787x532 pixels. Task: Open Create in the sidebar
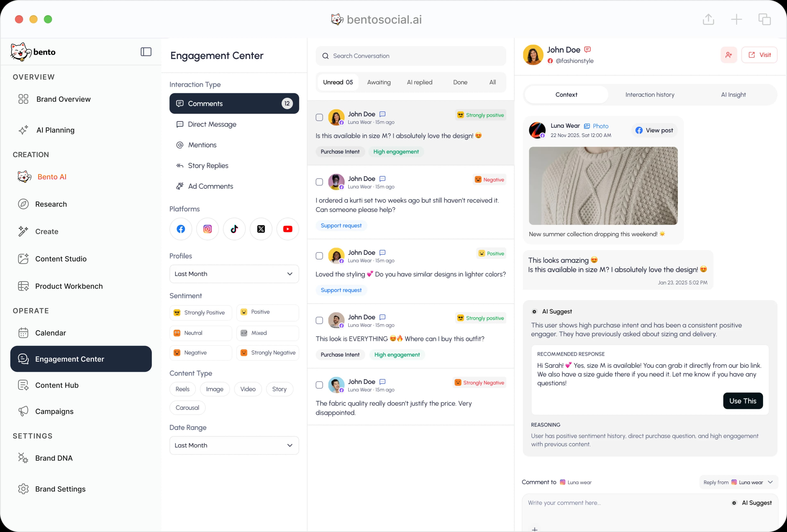(x=38, y=232)
